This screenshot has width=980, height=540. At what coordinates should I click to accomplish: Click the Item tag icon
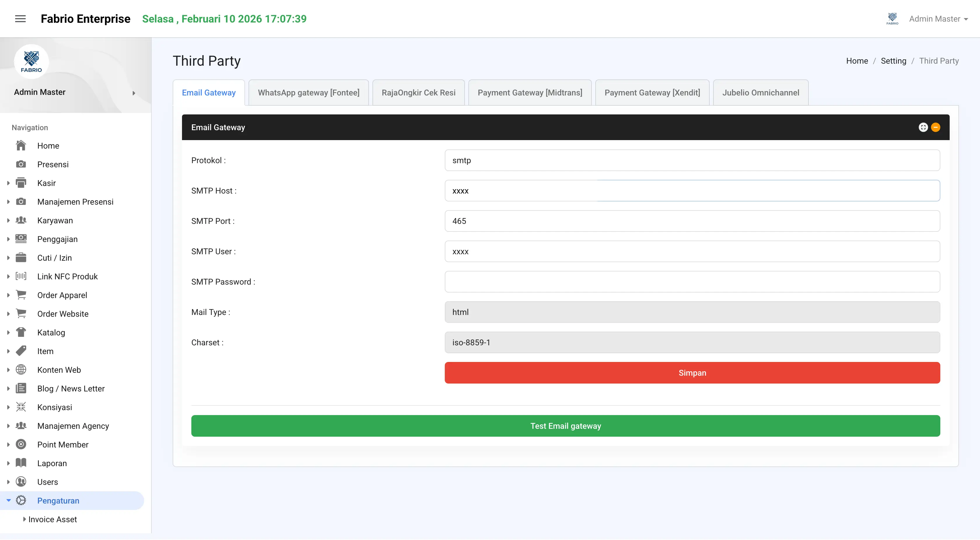21,351
